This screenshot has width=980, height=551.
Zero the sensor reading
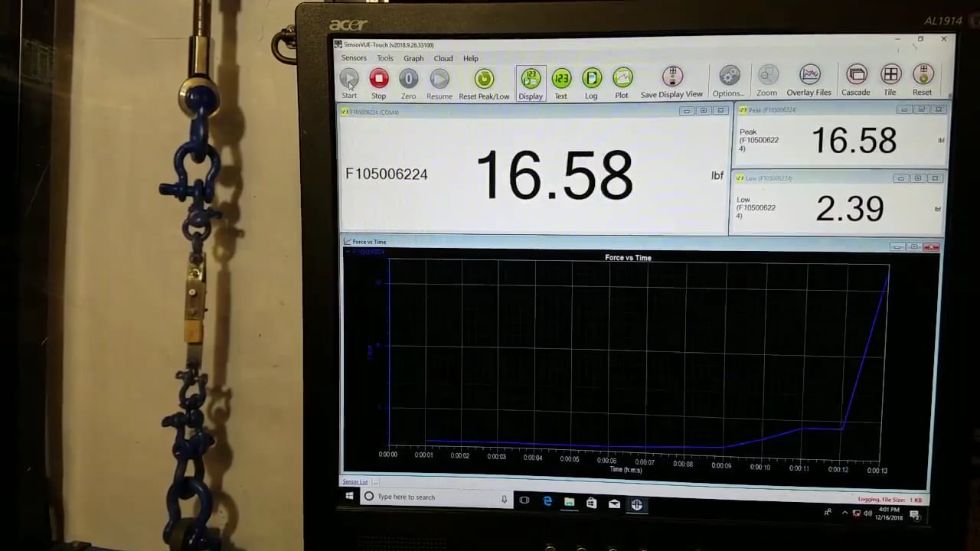pos(409,83)
